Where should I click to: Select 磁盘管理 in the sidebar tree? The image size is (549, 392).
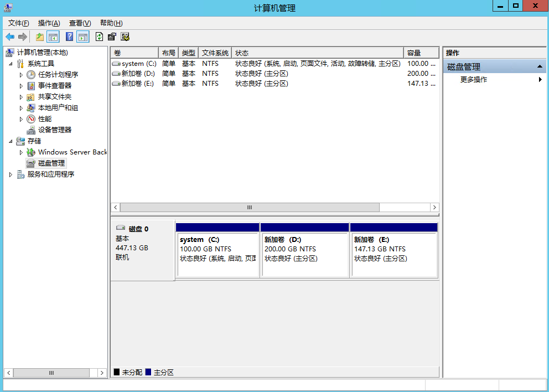pyautogui.click(x=51, y=163)
